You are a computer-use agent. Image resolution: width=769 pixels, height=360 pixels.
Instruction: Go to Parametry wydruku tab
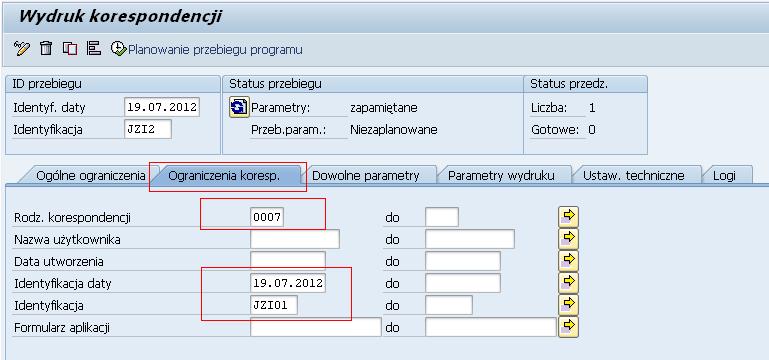coord(501,176)
